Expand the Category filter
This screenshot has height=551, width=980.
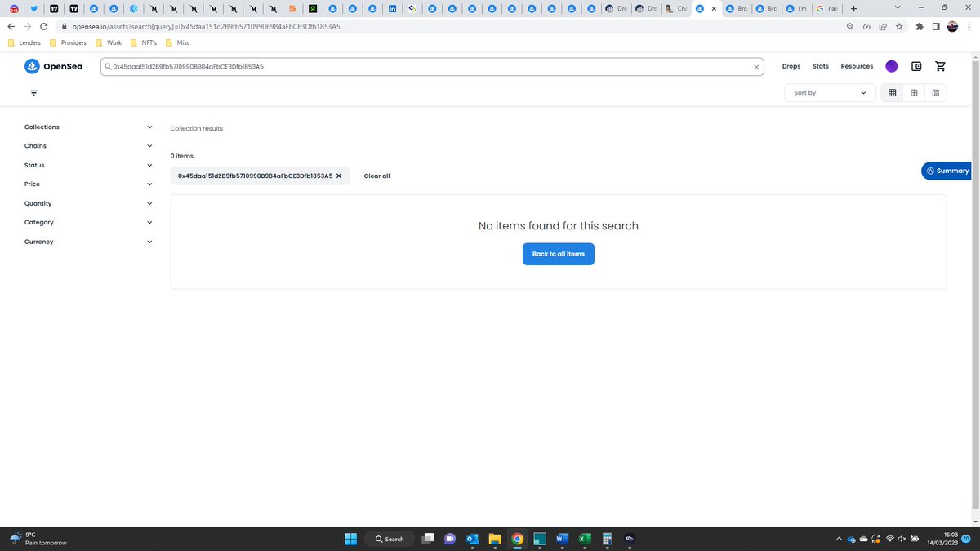88,222
